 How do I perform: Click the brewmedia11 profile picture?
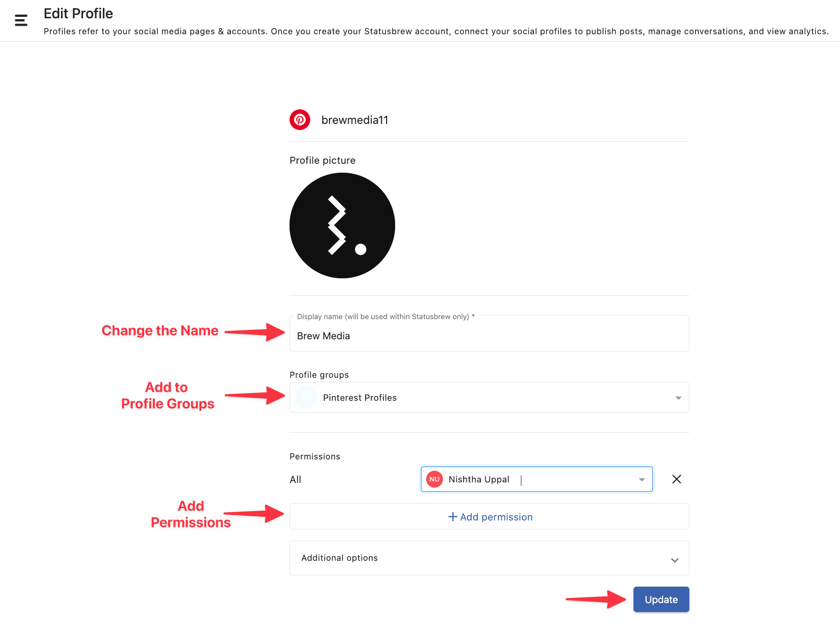point(342,225)
